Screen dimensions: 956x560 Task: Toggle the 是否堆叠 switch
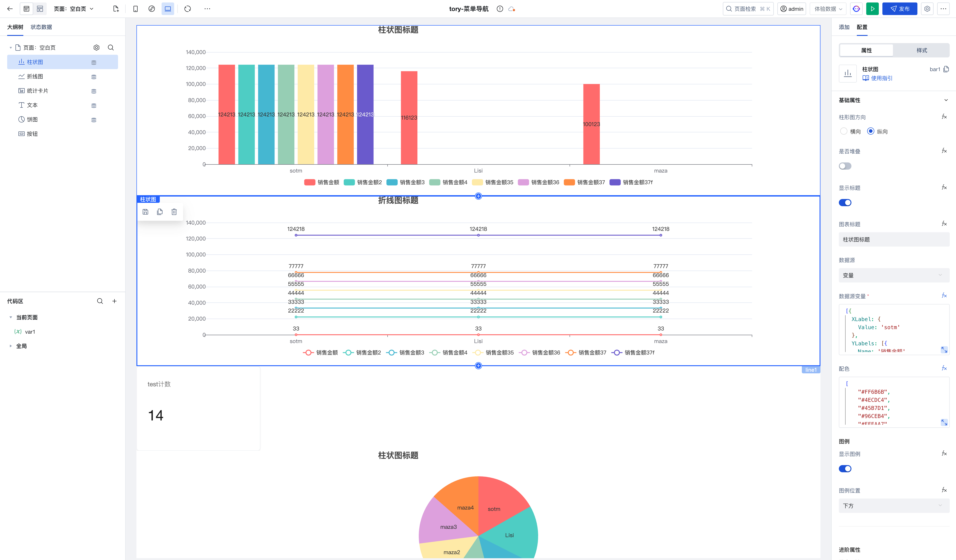pyautogui.click(x=845, y=166)
